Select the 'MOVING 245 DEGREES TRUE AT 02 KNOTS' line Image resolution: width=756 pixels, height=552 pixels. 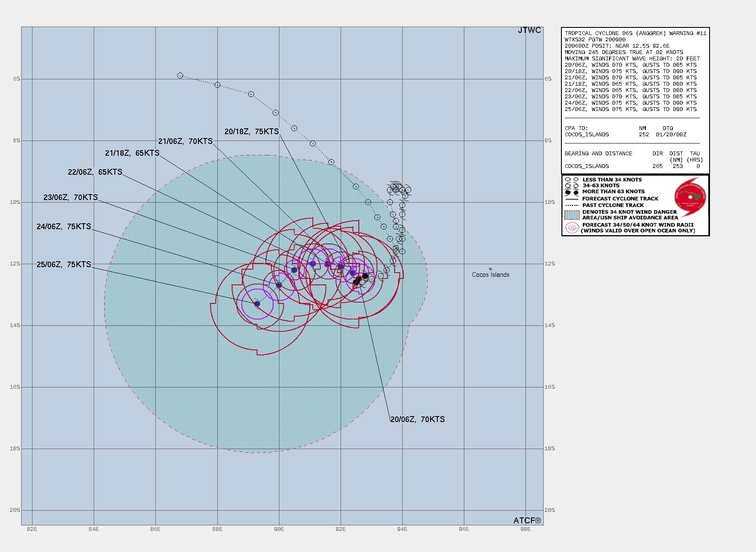tap(624, 52)
